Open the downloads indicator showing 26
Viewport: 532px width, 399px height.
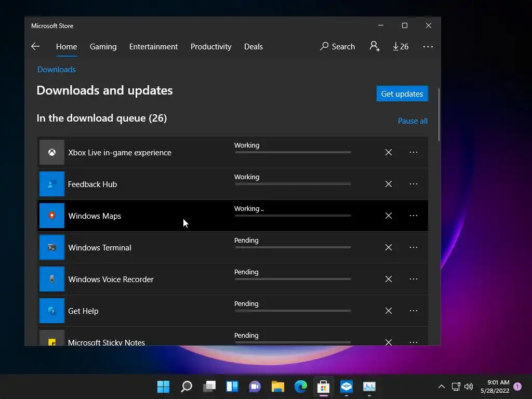[401, 46]
